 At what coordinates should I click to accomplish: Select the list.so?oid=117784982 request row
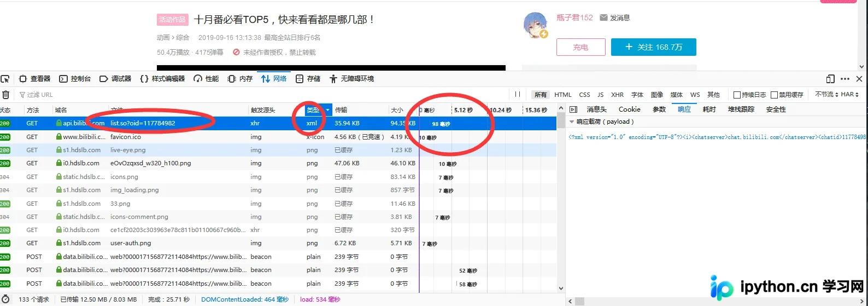tap(278, 123)
